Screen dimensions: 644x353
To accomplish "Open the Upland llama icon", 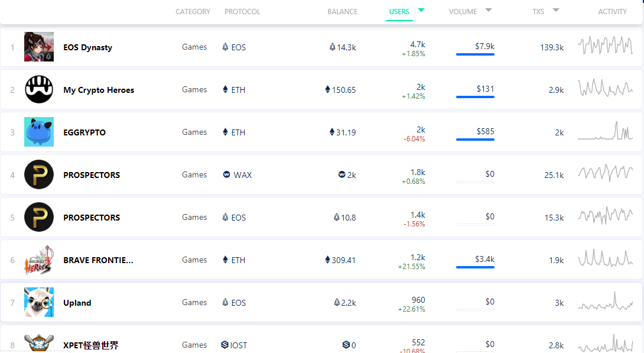I will [x=39, y=302].
